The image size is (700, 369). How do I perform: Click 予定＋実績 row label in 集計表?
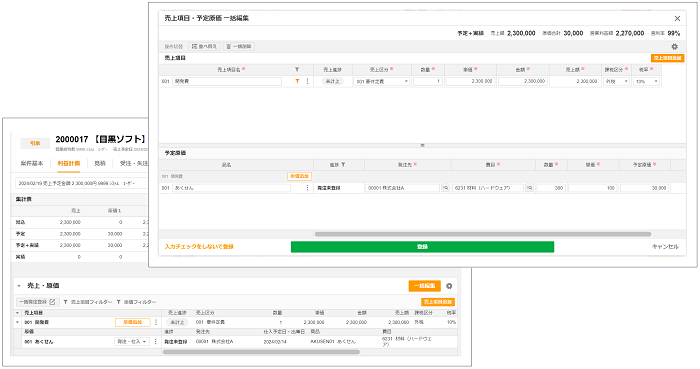[27, 245]
